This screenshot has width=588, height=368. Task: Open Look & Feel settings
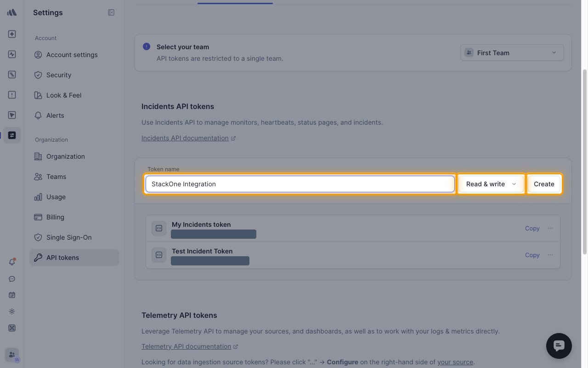coord(74,95)
